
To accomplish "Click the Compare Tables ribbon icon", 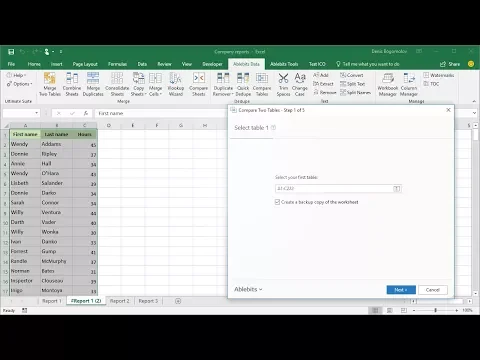I will (262, 84).
